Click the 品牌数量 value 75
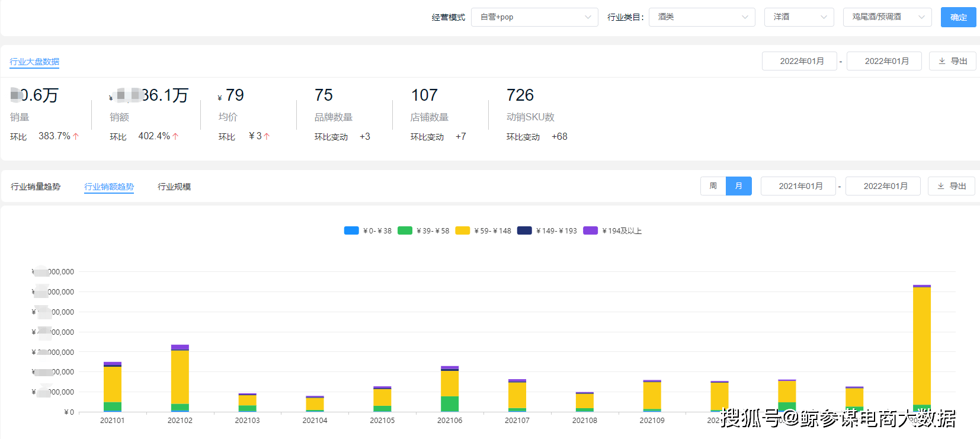Viewport: 980px width, 439px height. tap(324, 95)
